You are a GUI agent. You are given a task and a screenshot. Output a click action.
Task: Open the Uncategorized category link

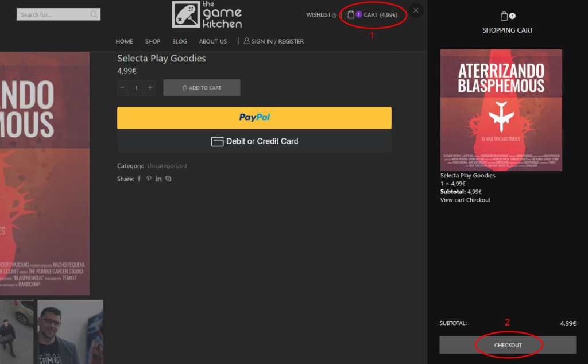click(167, 166)
